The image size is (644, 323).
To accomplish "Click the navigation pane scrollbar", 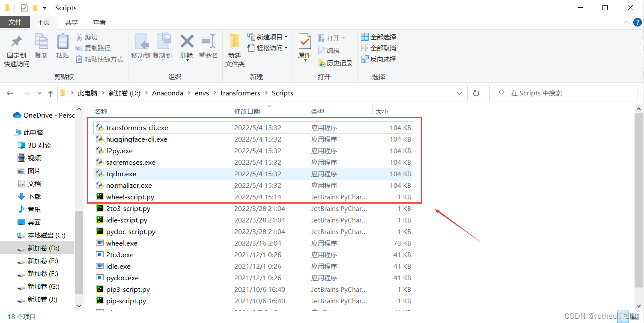I will (79, 252).
